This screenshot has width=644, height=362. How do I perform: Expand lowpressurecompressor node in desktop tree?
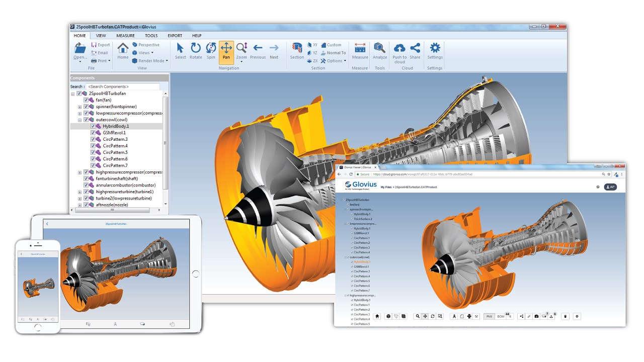pos(79,113)
